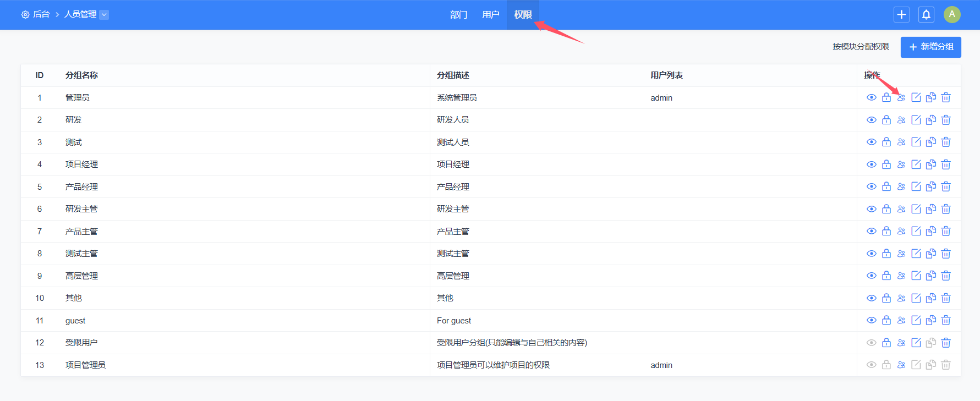Screen dimensions: 980x401
Task: Switch to the 部门 tab
Action: [458, 15]
